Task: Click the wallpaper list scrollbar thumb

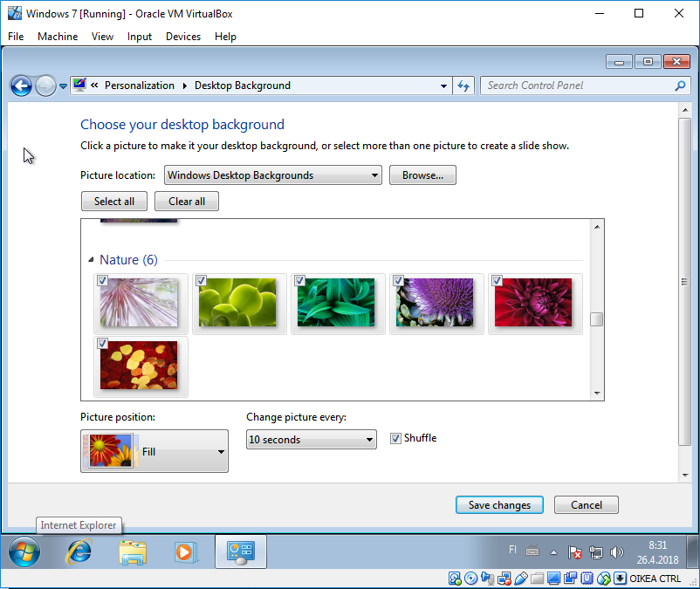Action: 597,319
